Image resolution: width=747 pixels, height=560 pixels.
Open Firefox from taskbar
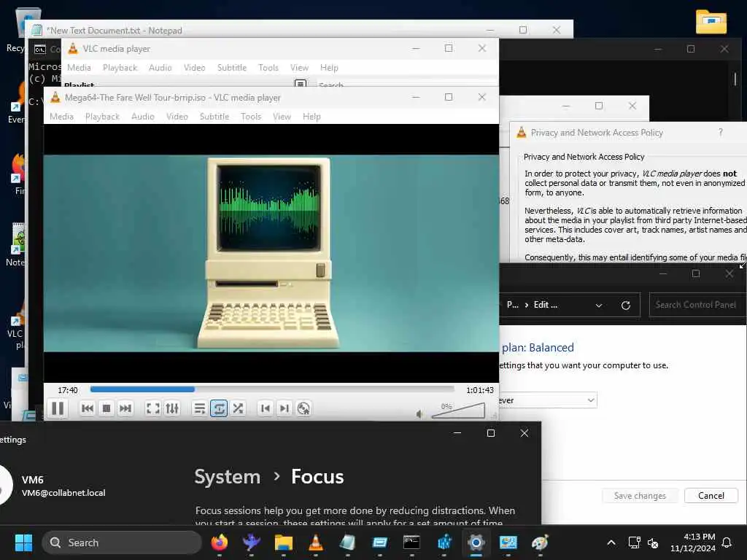(219, 542)
